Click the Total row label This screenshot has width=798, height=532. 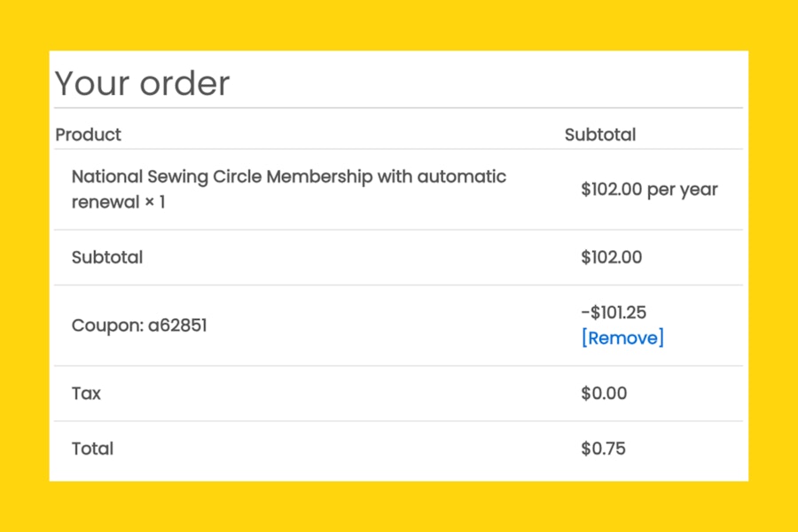(92, 449)
